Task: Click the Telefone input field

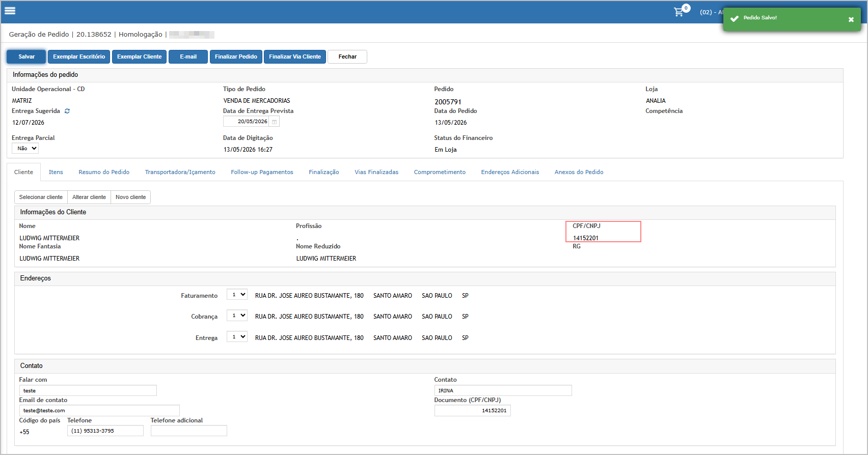Action: click(x=105, y=431)
